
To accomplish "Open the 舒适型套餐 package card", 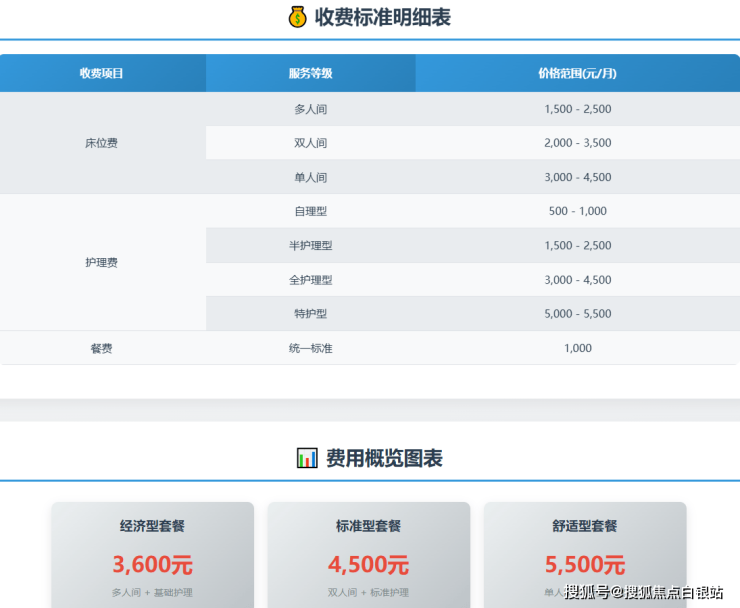I will (x=585, y=553).
